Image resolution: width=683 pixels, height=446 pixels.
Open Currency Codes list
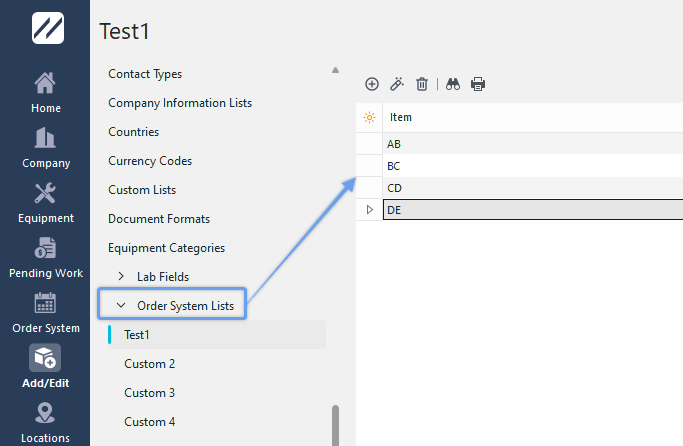tap(150, 161)
